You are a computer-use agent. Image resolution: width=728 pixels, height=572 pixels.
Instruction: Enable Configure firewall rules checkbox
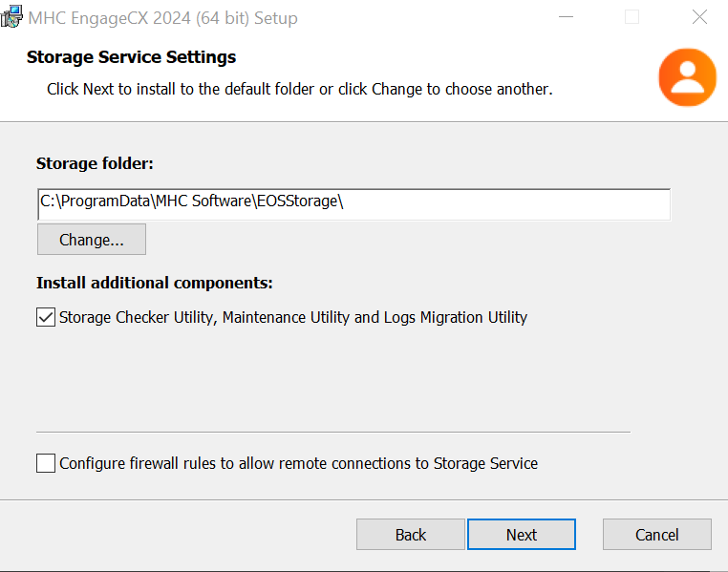(x=46, y=463)
